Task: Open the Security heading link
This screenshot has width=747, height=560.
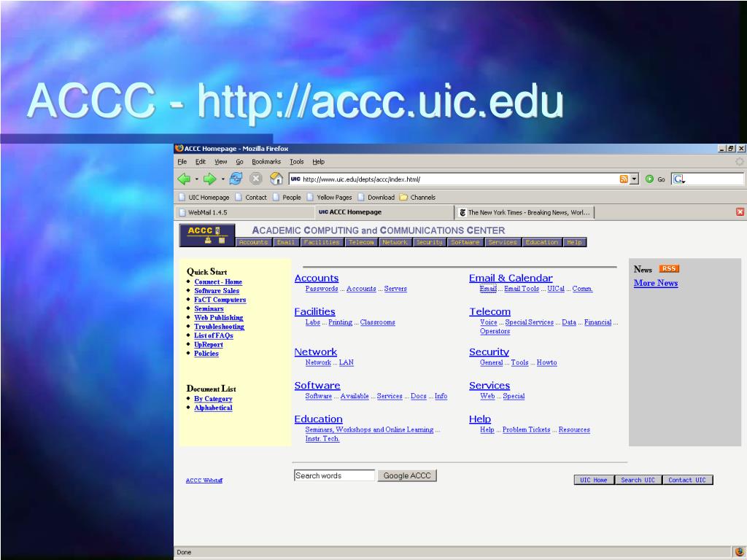Action: [489, 352]
